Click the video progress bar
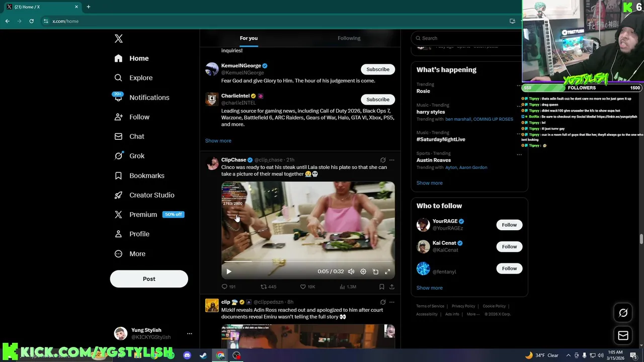 pyautogui.click(x=308, y=262)
